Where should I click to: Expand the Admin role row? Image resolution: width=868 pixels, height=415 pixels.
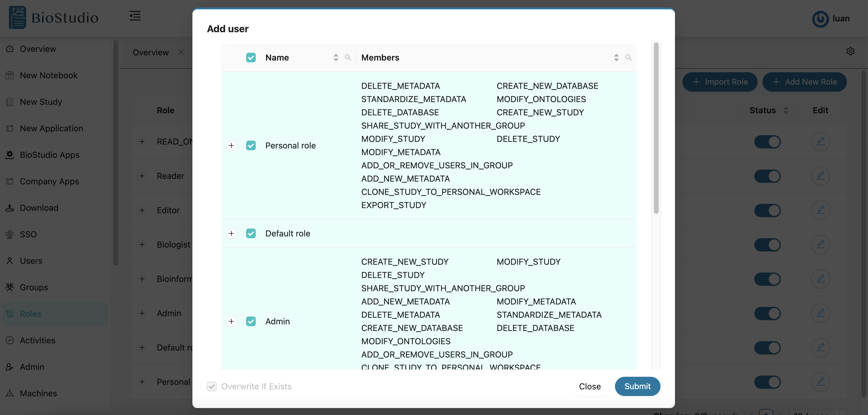tap(231, 321)
